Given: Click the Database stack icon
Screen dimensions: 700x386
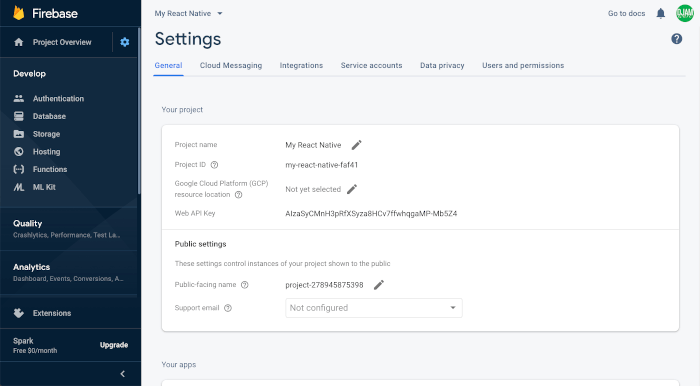Looking at the screenshot, I should 19,116.
